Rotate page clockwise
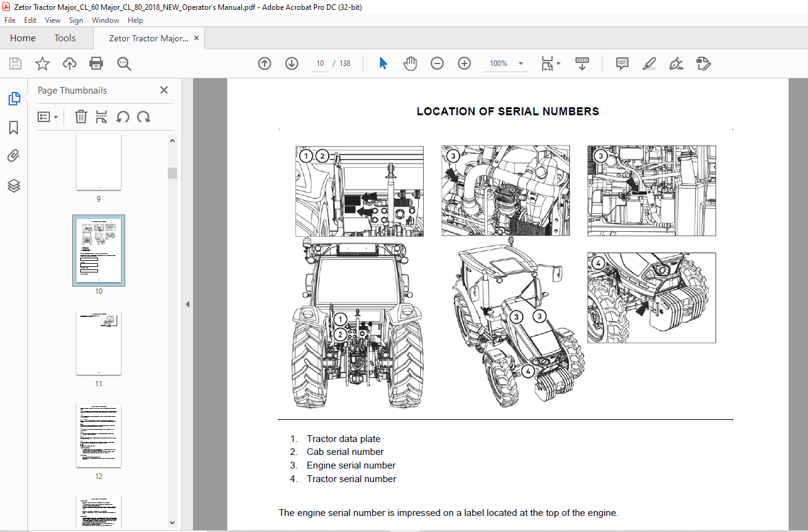Viewport: 808px width, 532px height. click(144, 117)
